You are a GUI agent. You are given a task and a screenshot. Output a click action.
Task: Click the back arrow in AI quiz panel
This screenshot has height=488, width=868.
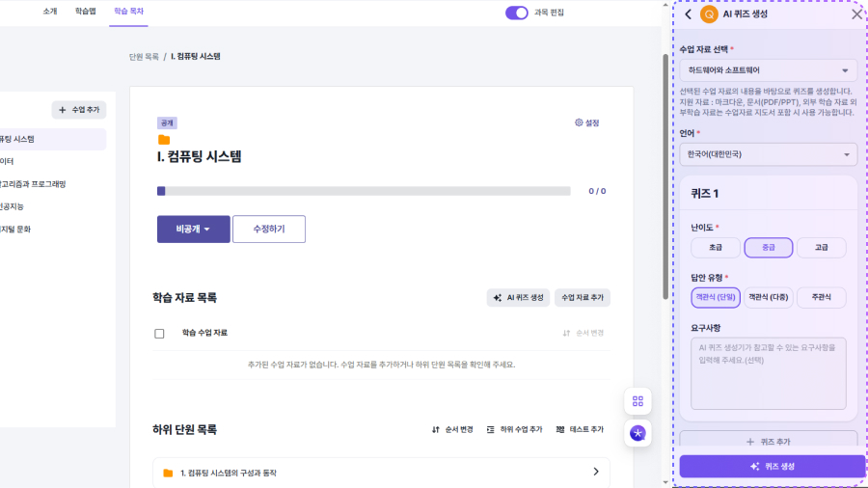[688, 14]
